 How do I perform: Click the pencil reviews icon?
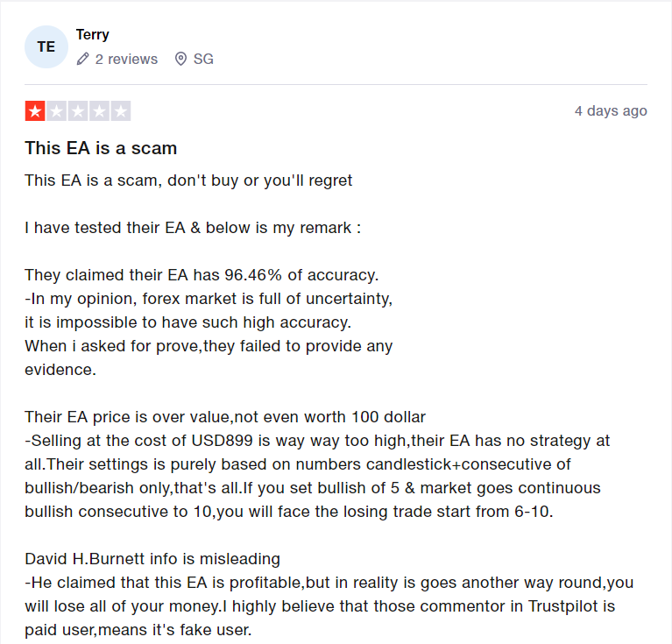pos(82,59)
